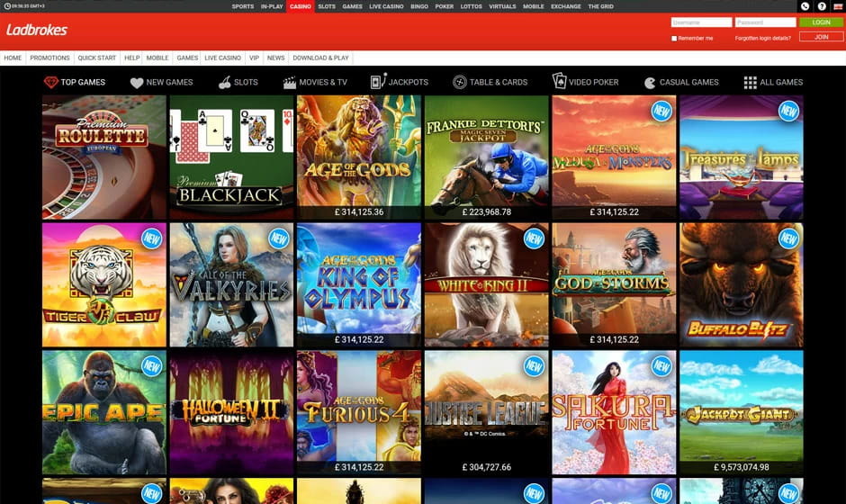Focus the Username field
846x504 pixels.
pos(701,22)
